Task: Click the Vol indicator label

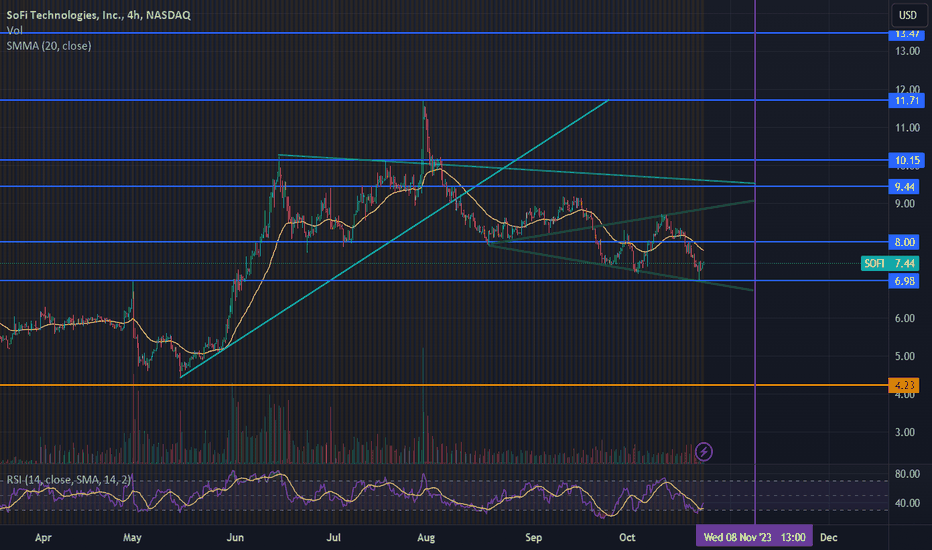Action: click(x=14, y=30)
